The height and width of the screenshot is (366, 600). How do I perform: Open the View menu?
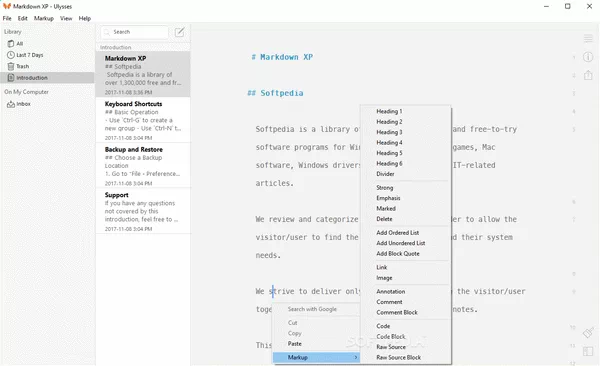[x=66, y=18]
